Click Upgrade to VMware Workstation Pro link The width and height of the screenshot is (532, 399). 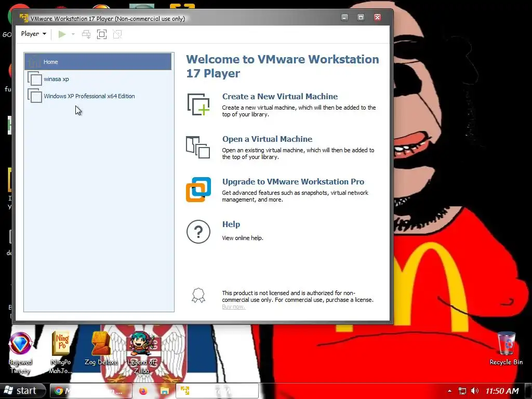coord(293,181)
